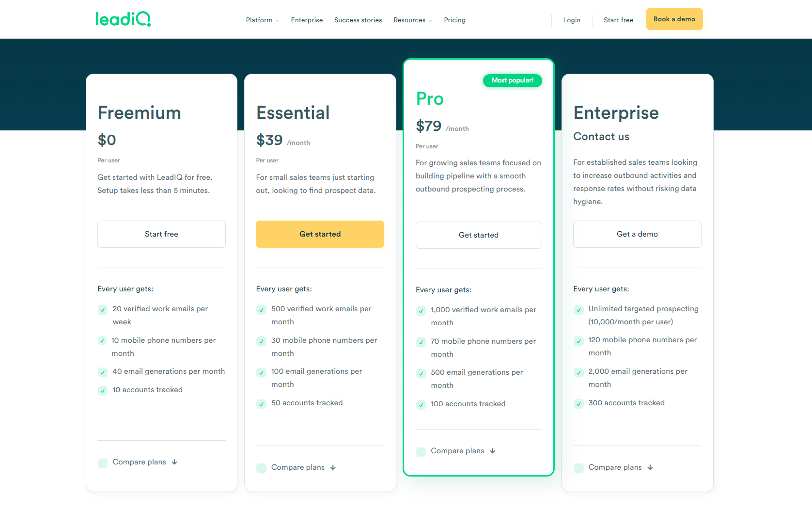
Task: Open the Pricing nav item
Action: coord(454,20)
